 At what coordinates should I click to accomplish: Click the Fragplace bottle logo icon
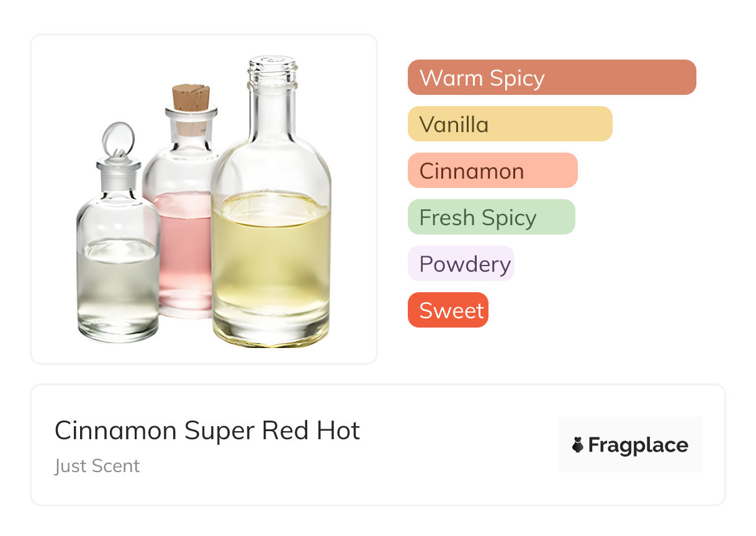[578, 445]
